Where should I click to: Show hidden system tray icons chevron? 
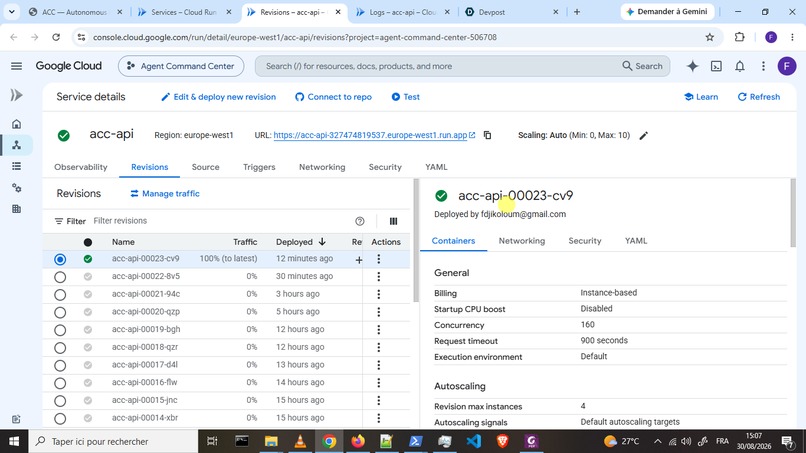tap(657, 441)
